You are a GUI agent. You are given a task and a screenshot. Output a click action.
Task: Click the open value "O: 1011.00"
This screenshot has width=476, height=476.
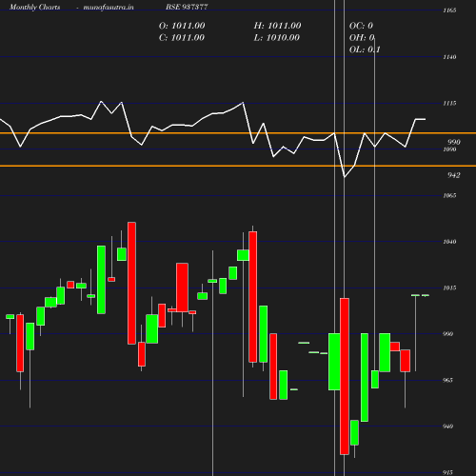[182, 26]
